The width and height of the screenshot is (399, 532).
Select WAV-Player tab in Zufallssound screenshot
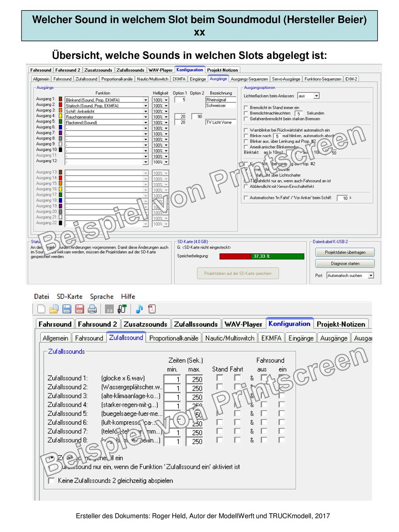coord(244,324)
